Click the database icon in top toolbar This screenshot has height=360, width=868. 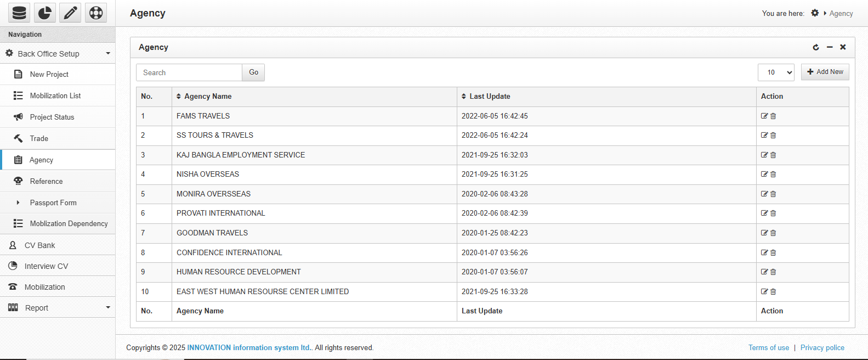[x=19, y=13]
